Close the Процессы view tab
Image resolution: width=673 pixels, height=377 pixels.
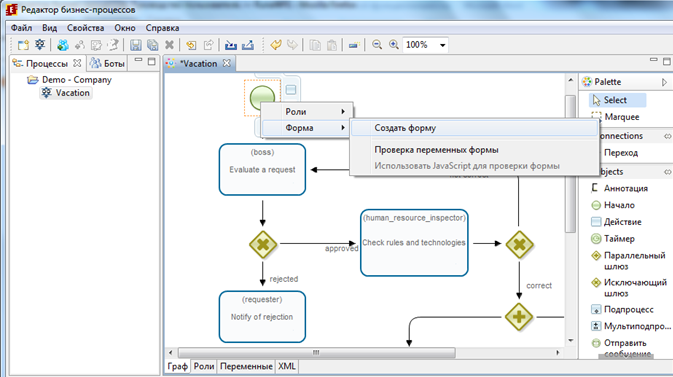pos(77,63)
